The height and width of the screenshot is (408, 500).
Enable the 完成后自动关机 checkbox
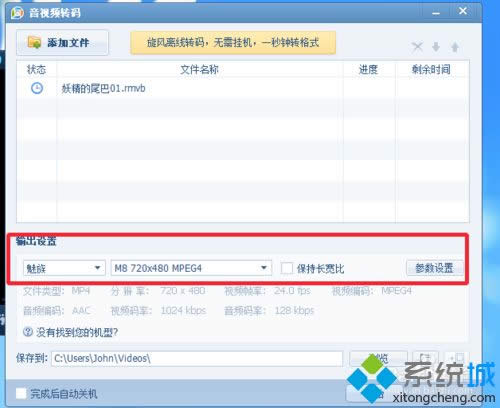21,393
